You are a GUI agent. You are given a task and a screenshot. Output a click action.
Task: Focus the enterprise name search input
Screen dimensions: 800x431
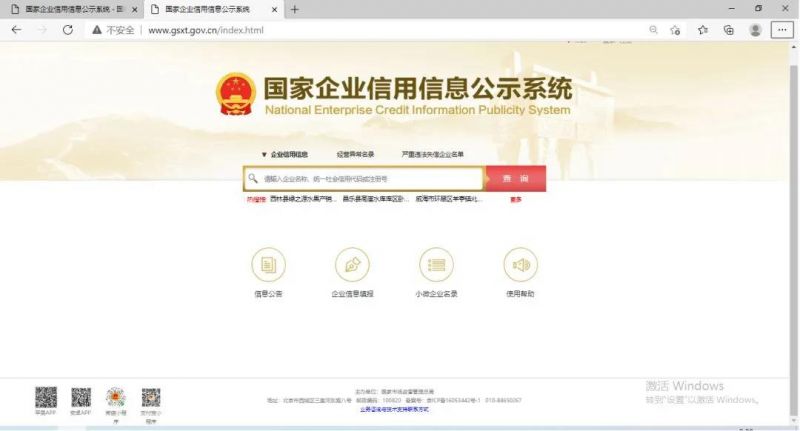(363, 179)
